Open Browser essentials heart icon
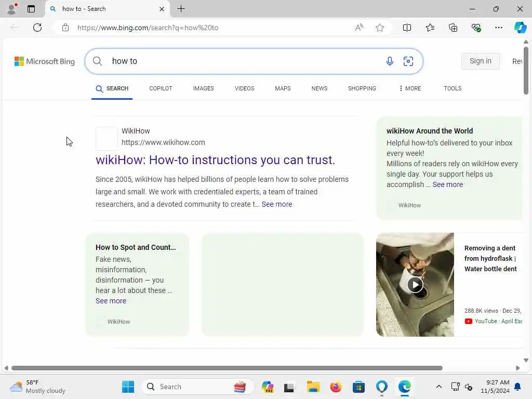This screenshot has width=532, height=399. point(476,28)
